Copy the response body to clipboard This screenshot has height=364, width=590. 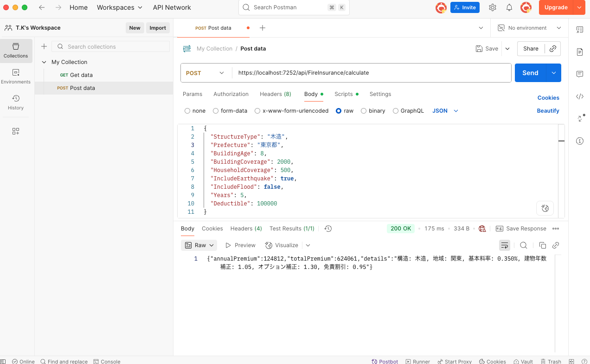(x=543, y=245)
